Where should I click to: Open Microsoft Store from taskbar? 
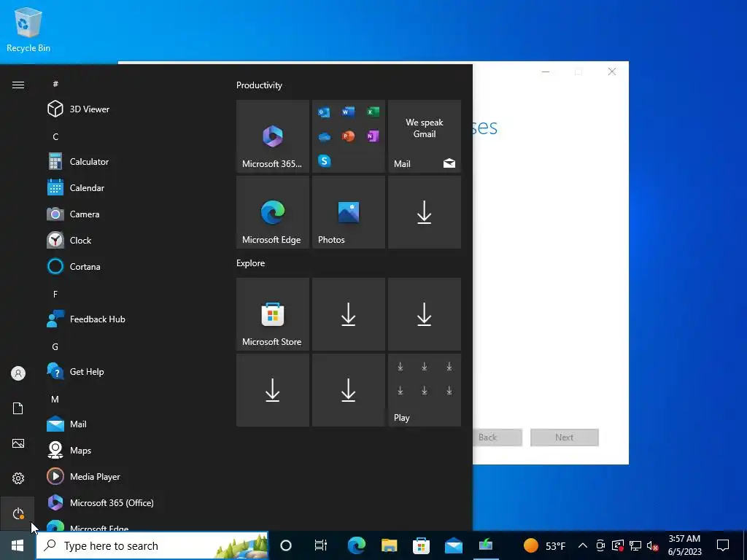click(x=421, y=545)
